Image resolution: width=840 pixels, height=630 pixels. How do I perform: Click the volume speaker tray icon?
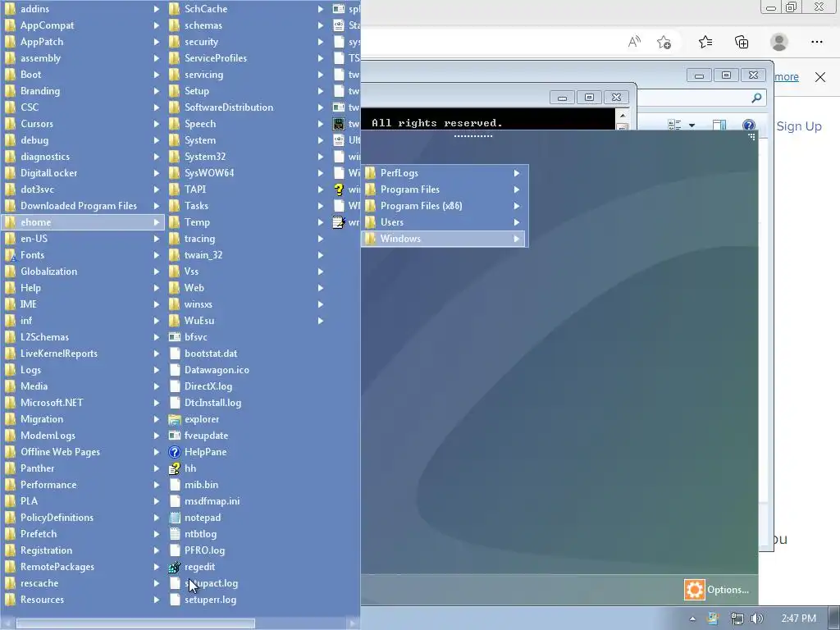(x=756, y=619)
